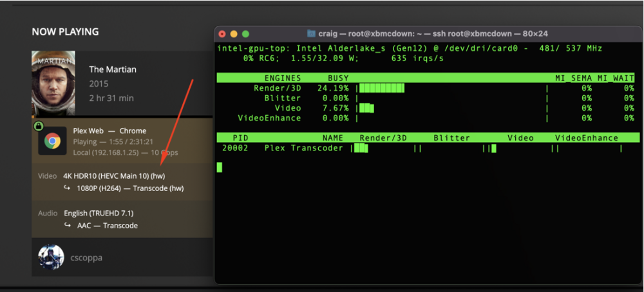Click the Render/3D usage bar
Screen dimensions: 644x292
(x=382, y=87)
